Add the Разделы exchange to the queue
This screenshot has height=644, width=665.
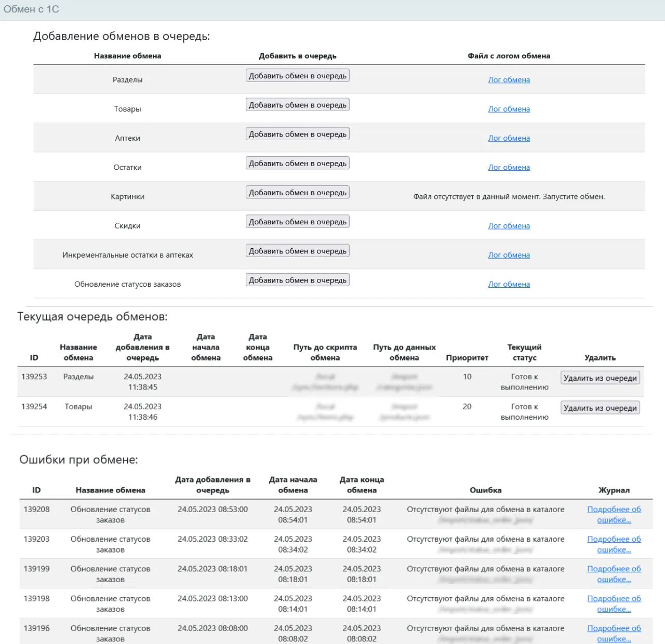click(297, 76)
